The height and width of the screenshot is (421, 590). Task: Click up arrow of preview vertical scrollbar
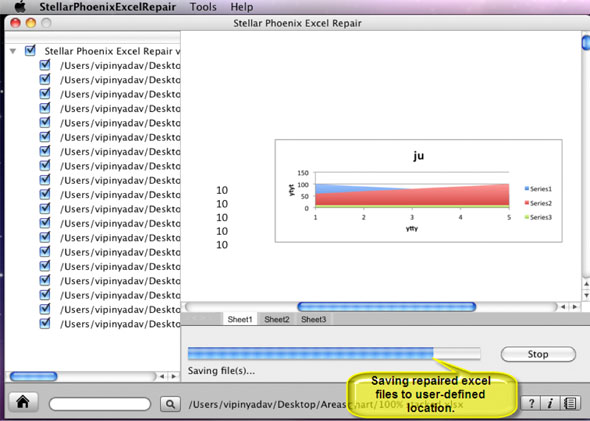pyautogui.click(x=586, y=284)
